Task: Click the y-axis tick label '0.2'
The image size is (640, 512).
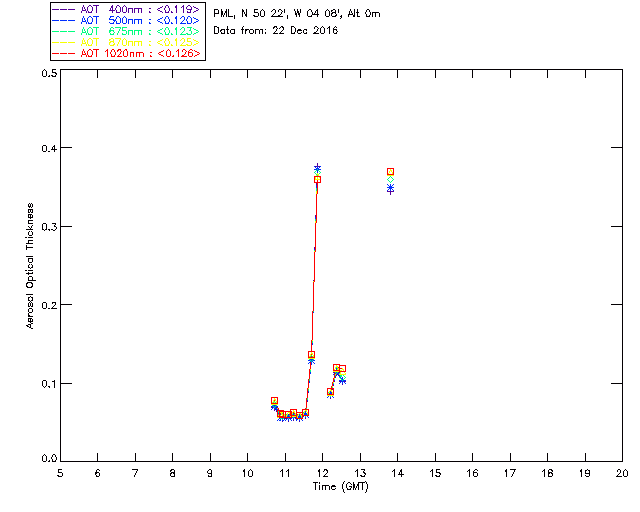Action: [49, 305]
